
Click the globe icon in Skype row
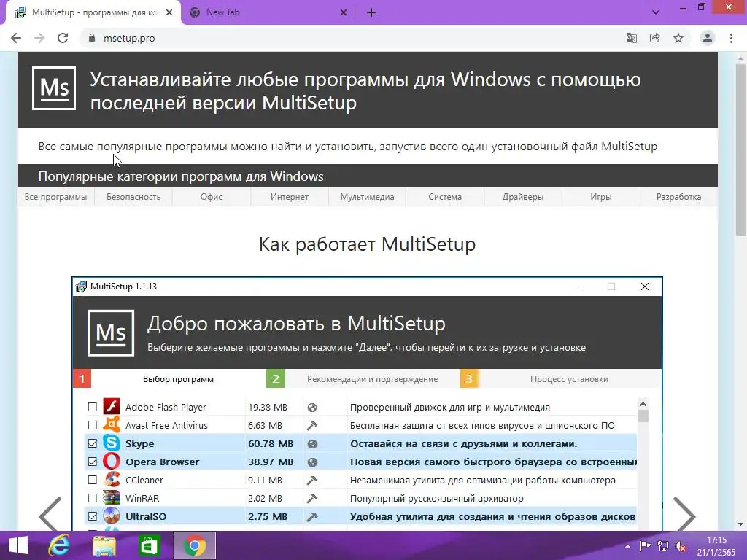pyautogui.click(x=312, y=444)
